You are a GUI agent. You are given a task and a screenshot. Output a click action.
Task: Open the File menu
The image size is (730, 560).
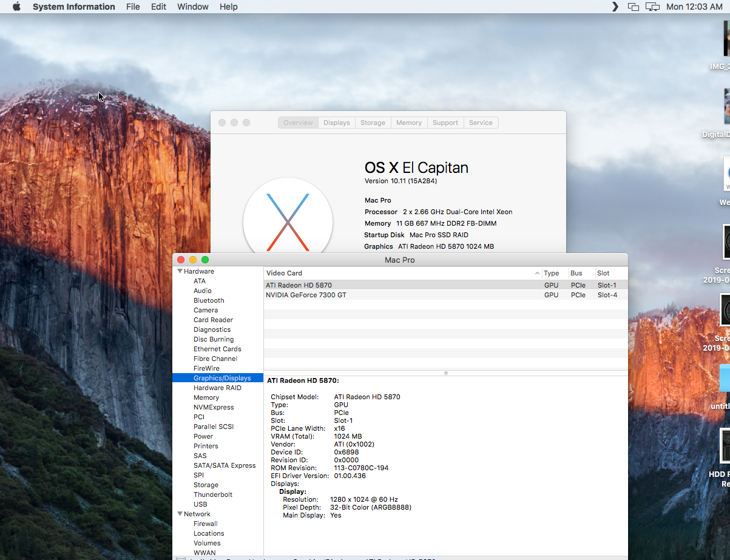(x=133, y=7)
